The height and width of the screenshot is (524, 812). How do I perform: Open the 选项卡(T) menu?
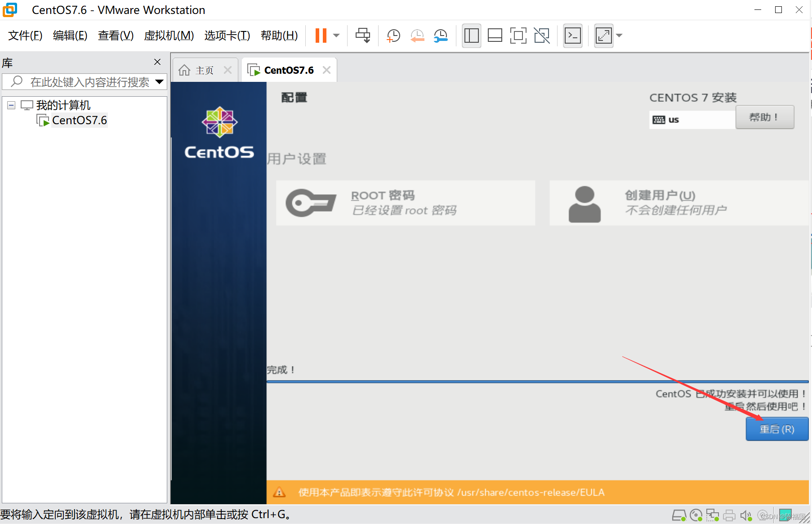[227, 36]
